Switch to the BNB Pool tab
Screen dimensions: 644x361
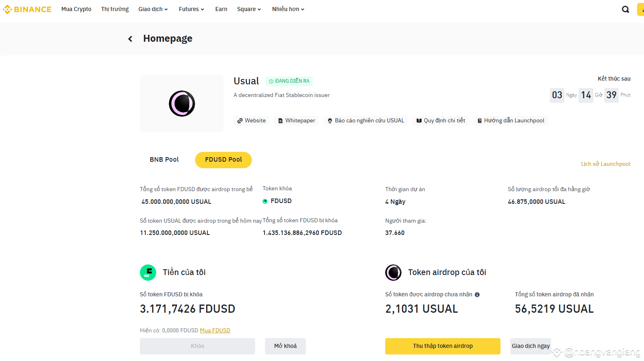pyautogui.click(x=164, y=160)
